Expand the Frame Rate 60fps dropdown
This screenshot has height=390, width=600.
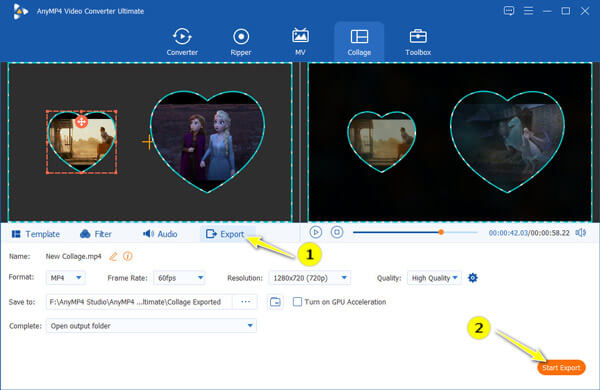pos(179,278)
